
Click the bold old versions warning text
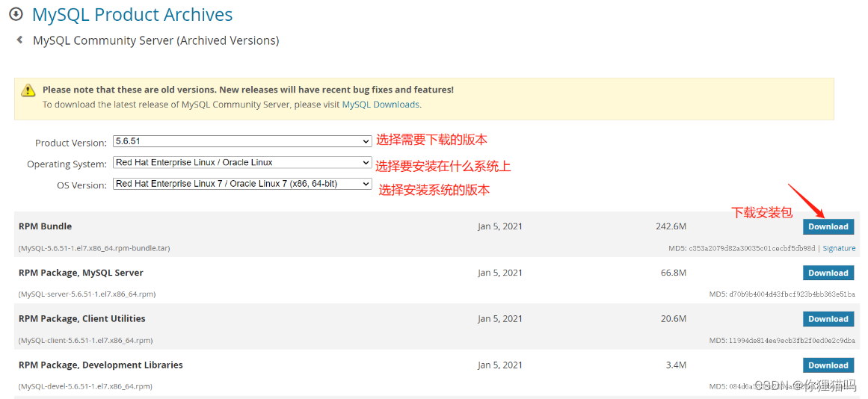(x=248, y=90)
